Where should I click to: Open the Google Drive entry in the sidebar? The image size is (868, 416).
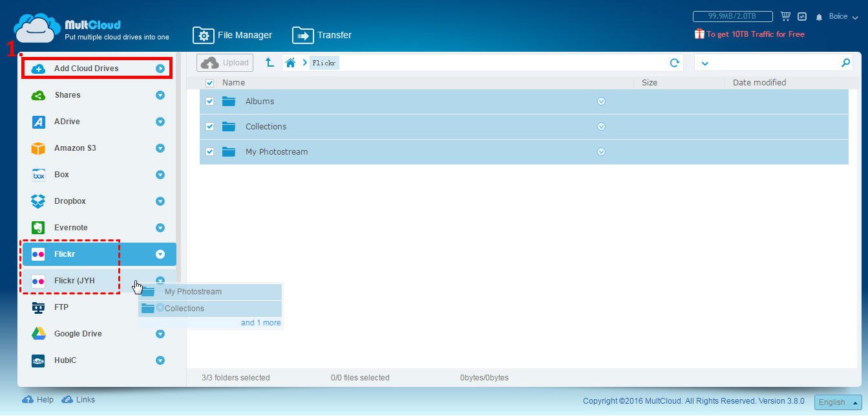click(x=78, y=334)
